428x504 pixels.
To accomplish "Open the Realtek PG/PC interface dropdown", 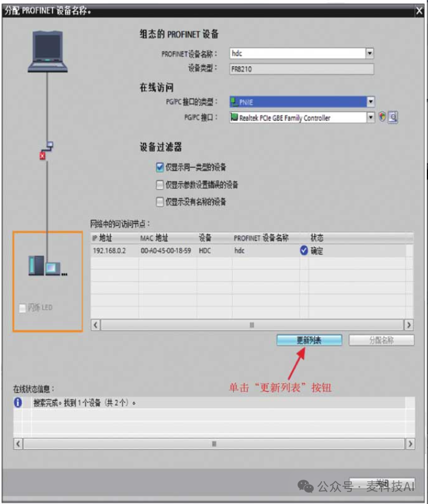I will pyautogui.click(x=370, y=117).
